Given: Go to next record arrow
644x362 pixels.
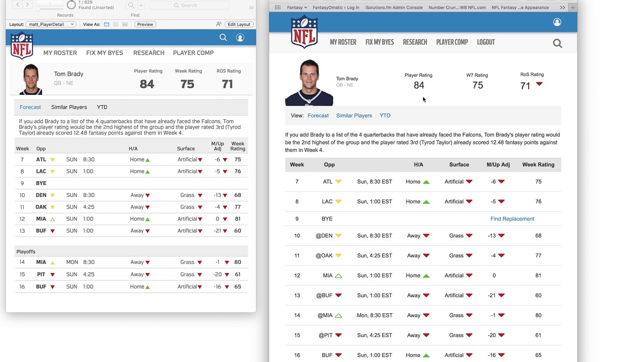Looking at the screenshot, I should pyautogui.click(x=28, y=5).
